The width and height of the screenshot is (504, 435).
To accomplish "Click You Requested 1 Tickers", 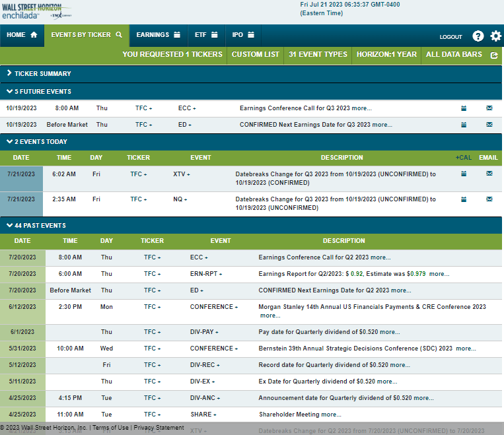I will tap(172, 54).
